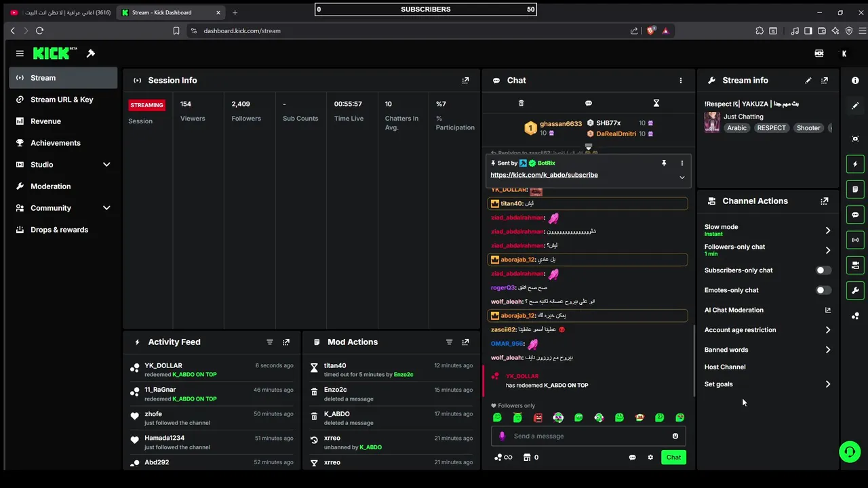The height and width of the screenshot is (488, 868).
Task: Open the Revenue page
Action: tap(64, 121)
